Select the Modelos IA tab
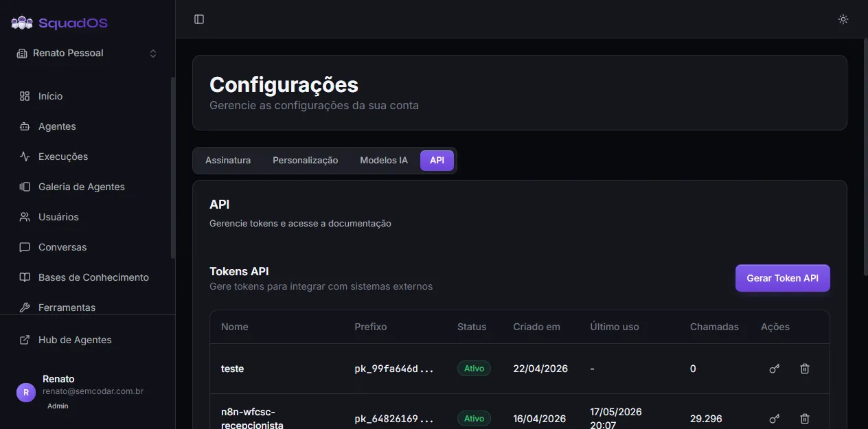868x429 pixels. 384,160
